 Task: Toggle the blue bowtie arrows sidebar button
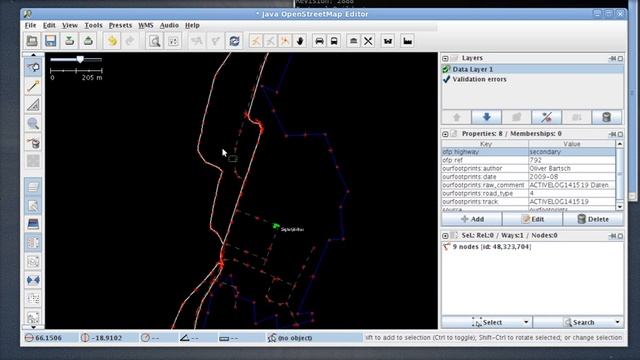33,280
